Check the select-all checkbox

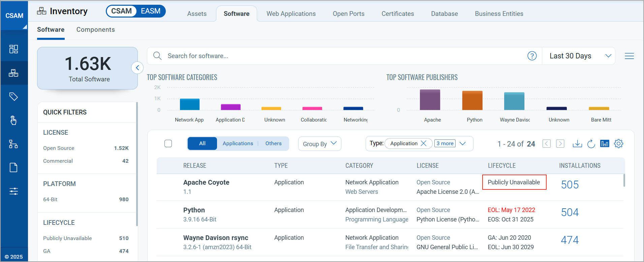pyautogui.click(x=168, y=143)
